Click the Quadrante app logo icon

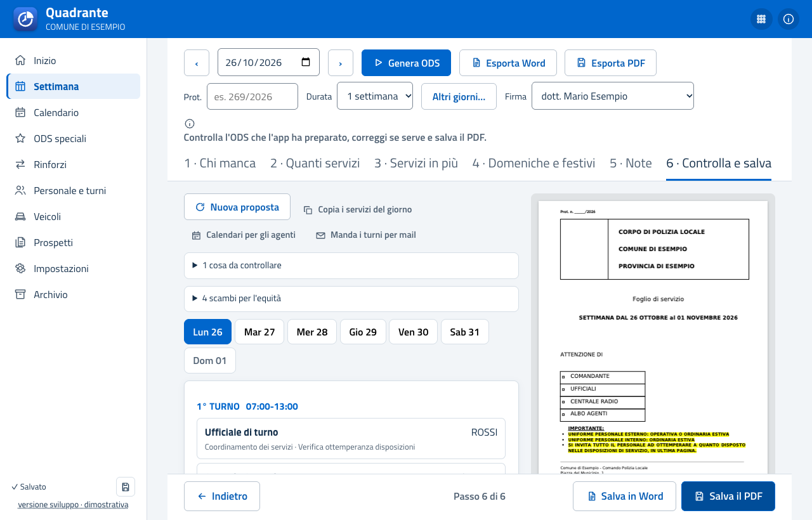click(25, 19)
